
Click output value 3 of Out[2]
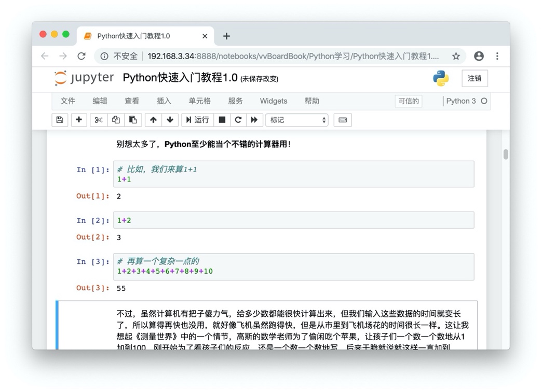click(119, 237)
